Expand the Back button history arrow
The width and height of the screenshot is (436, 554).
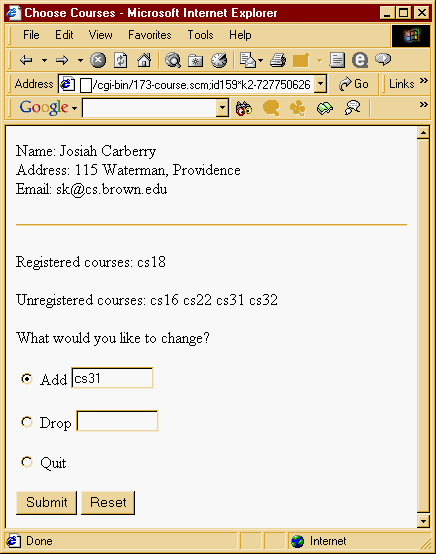[x=45, y=60]
